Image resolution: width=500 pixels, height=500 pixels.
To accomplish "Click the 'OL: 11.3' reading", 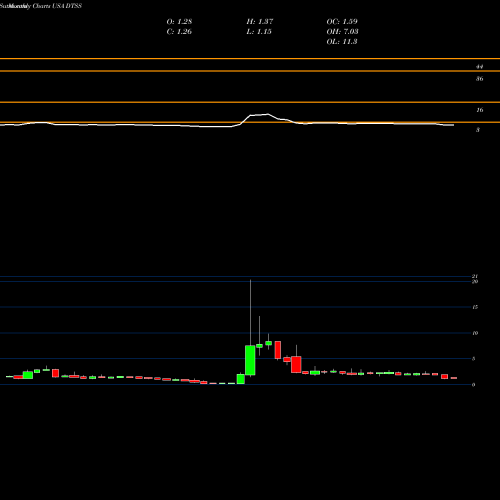I will pos(342,41).
